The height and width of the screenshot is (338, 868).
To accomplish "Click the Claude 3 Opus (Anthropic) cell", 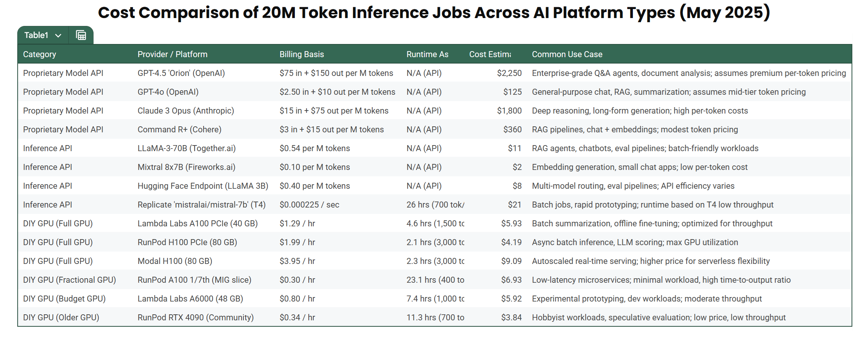I will (186, 111).
